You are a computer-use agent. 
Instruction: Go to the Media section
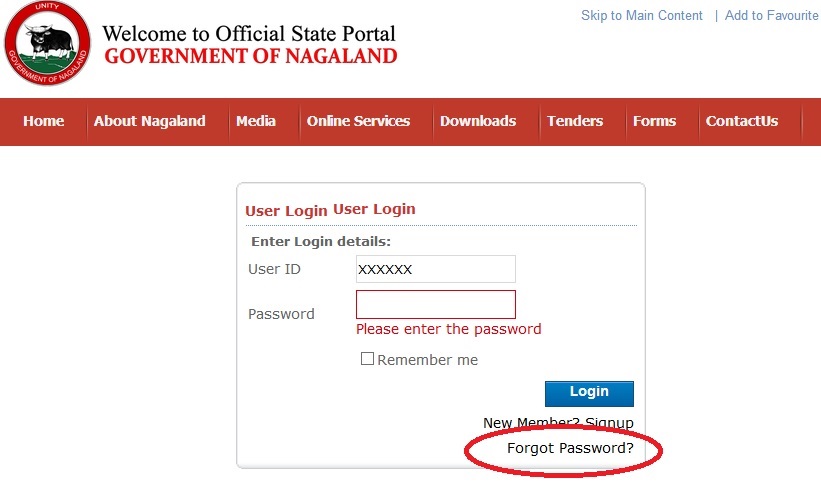(x=256, y=121)
